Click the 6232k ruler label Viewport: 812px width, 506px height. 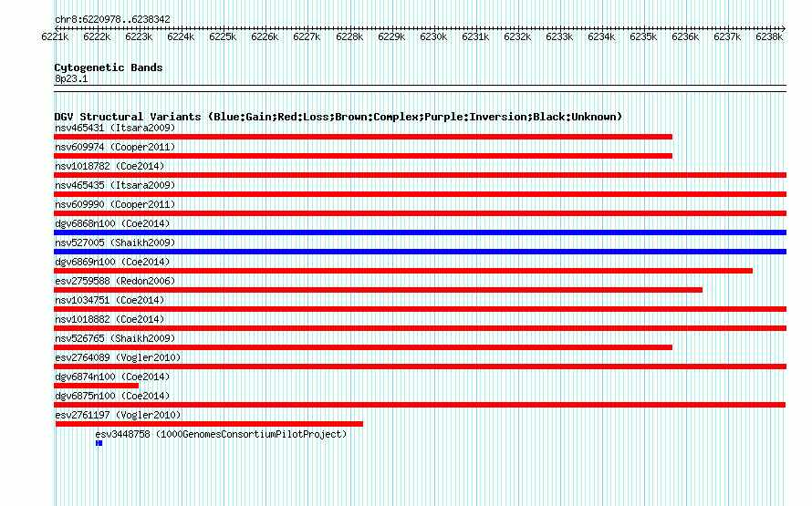pyautogui.click(x=517, y=36)
